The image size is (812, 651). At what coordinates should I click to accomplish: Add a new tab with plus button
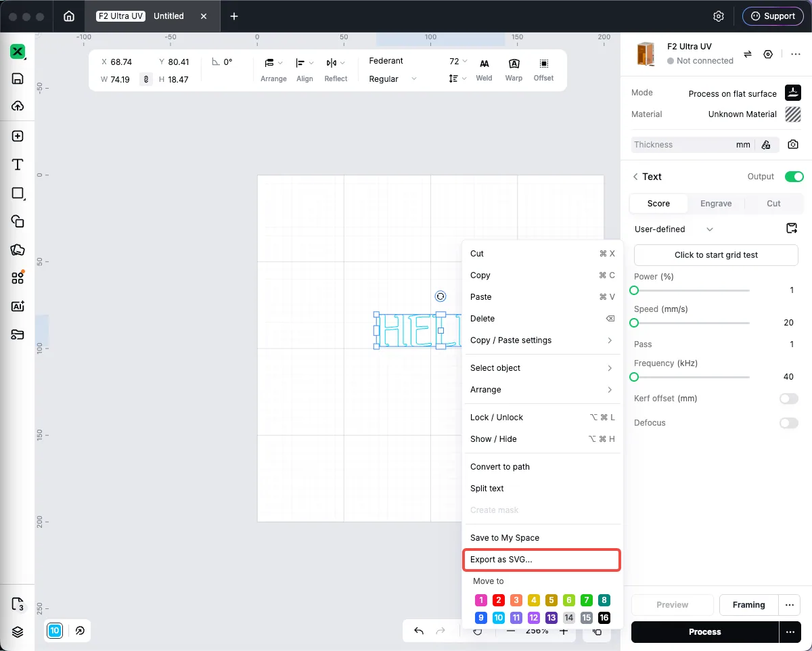pos(234,16)
